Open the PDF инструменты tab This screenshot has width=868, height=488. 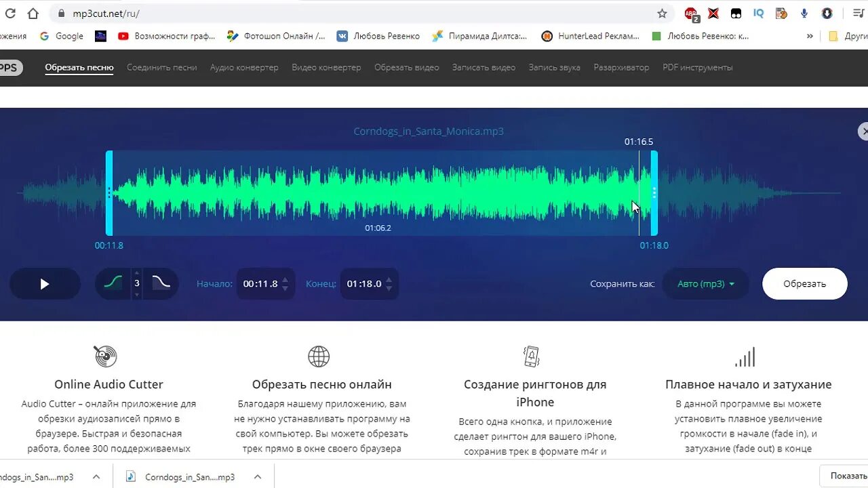click(x=698, y=67)
